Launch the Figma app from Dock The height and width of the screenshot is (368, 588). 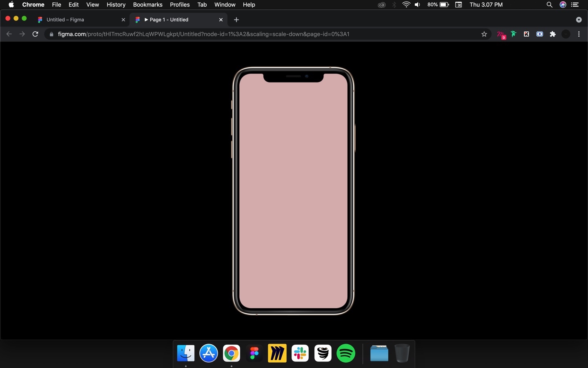point(254,353)
